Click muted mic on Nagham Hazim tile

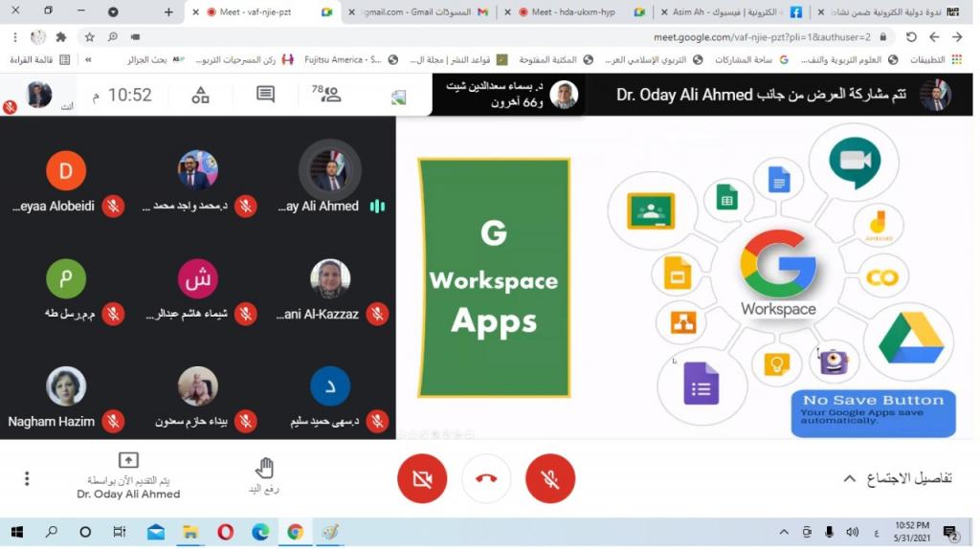[114, 421]
